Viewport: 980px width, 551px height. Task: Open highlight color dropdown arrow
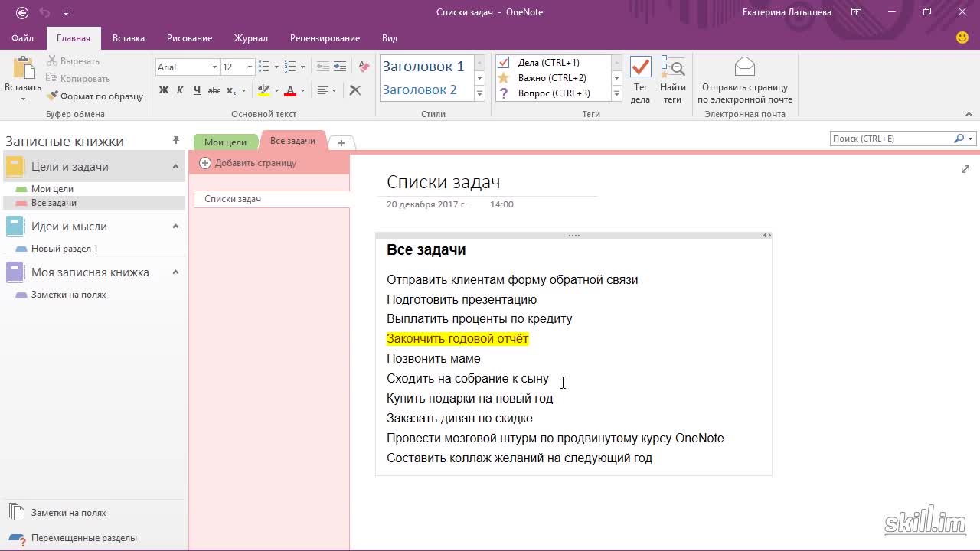point(276,90)
